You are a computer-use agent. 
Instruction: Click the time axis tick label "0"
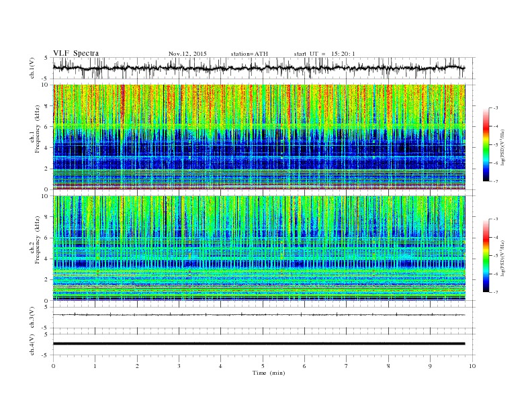click(53, 366)
